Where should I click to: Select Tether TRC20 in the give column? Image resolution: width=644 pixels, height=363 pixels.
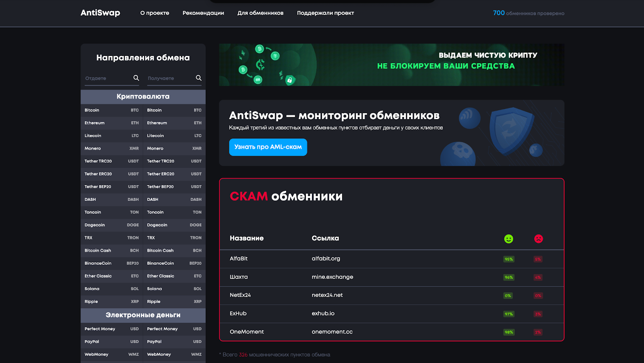[111, 161]
